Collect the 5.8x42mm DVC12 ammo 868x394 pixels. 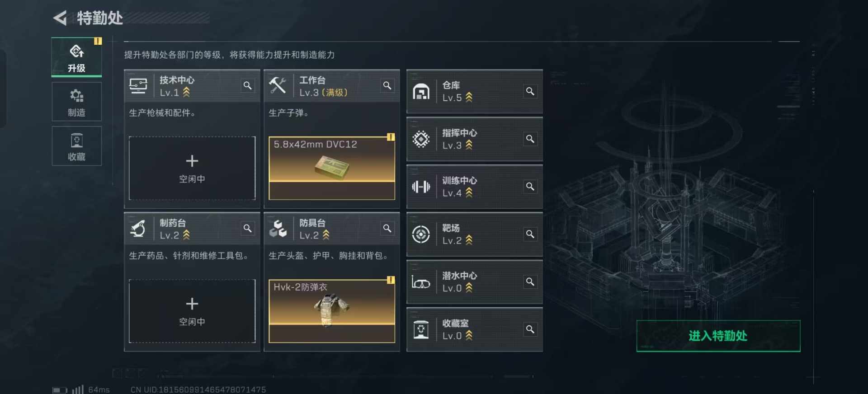coord(331,168)
